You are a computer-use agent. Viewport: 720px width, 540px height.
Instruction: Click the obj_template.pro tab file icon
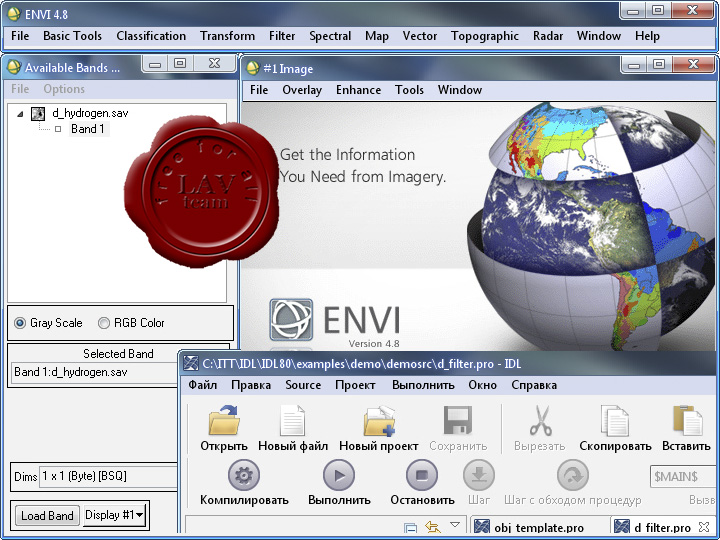pyautogui.click(x=482, y=527)
